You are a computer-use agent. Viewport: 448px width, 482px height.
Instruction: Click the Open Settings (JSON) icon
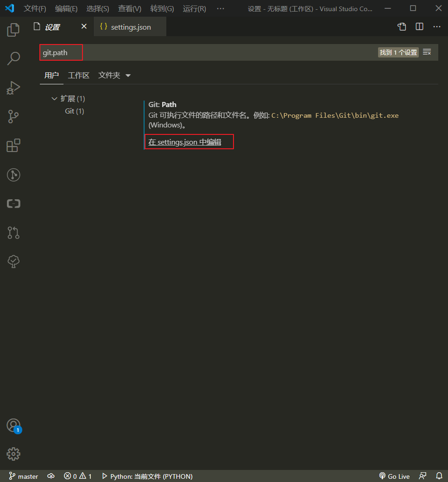coord(402,27)
